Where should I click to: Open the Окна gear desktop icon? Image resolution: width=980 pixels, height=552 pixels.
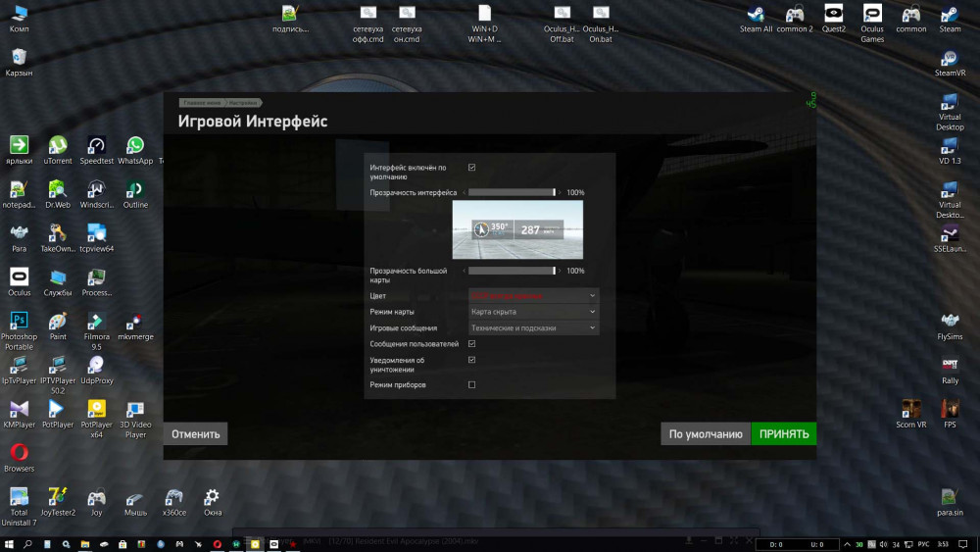213,501
